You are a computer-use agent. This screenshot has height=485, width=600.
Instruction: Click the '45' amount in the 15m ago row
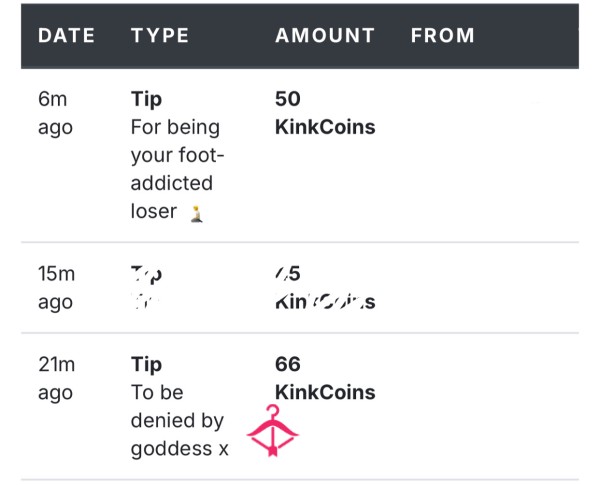[x=288, y=274]
